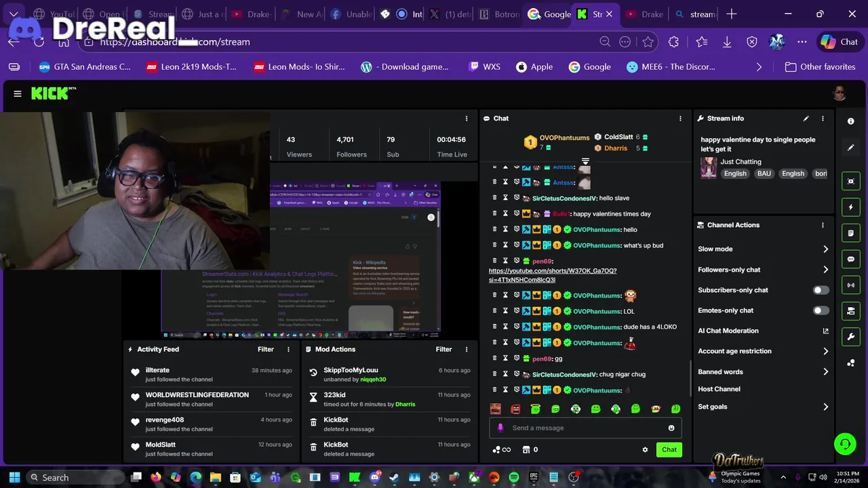Open chat settings gear icon
This screenshot has height=488, width=868.
point(645,449)
